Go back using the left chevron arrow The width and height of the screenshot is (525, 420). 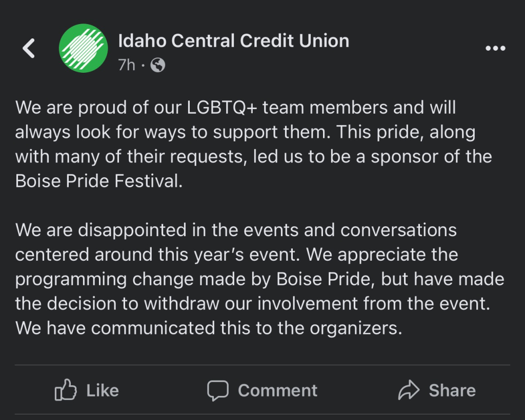29,48
